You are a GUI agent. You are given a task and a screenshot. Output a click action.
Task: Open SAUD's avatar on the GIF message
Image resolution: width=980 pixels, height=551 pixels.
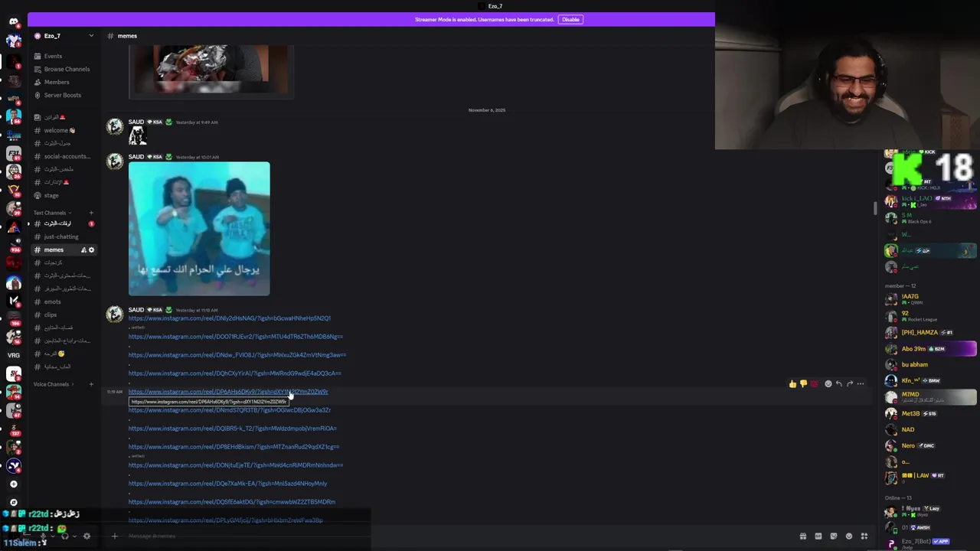pyautogui.click(x=115, y=162)
